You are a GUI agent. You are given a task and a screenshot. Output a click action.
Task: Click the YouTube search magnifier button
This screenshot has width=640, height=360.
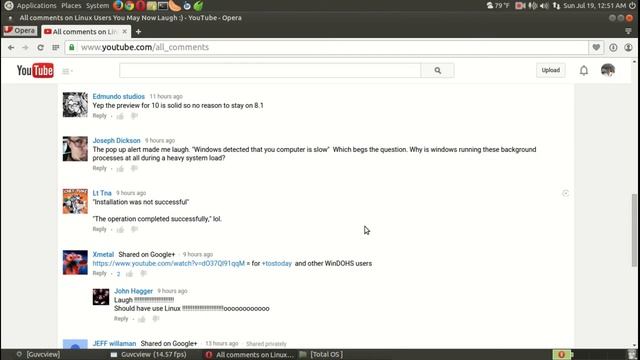point(438,71)
